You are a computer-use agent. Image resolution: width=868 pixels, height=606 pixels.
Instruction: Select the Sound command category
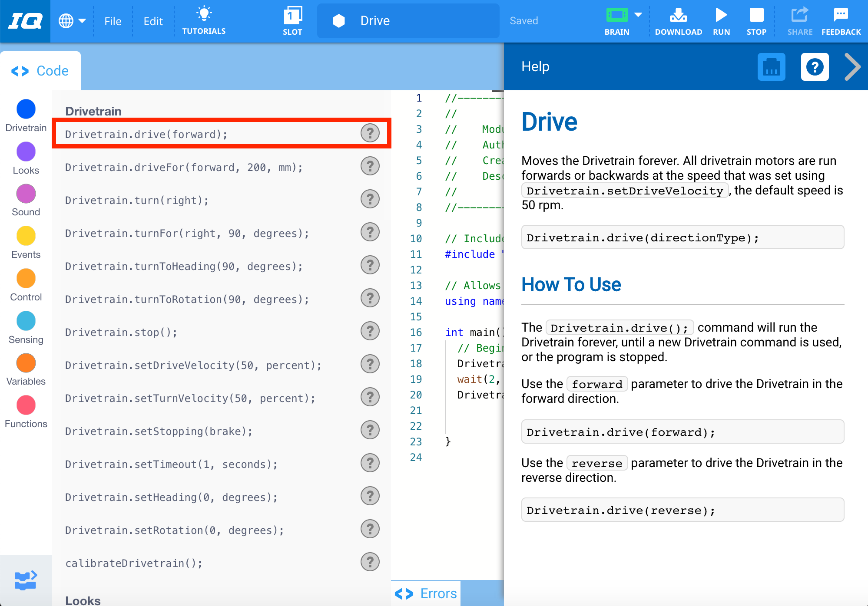point(26,194)
